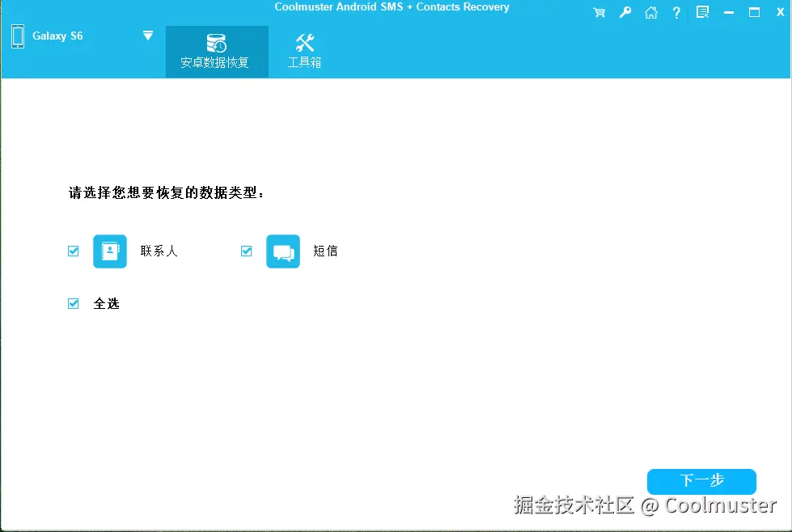This screenshot has height=532, width=792.
Task: Switch to the 安卓数据恢复 tab
Action: point(216,51)
